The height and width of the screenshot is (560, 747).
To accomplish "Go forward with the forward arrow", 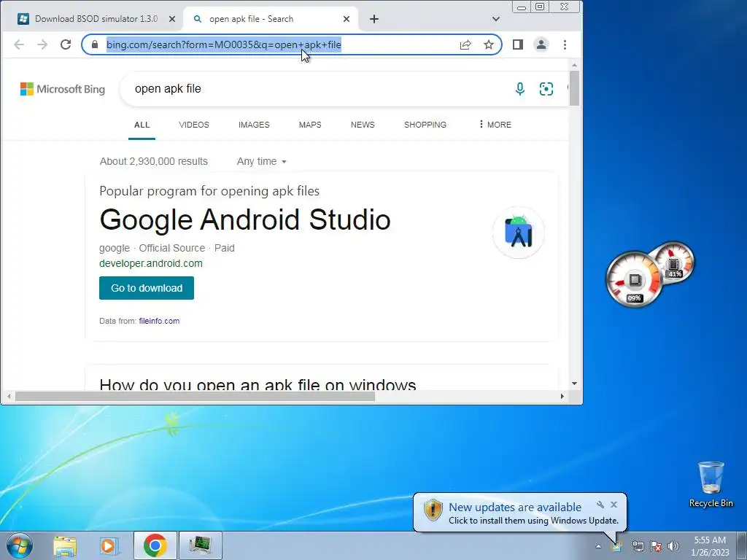I will [42, 44].
